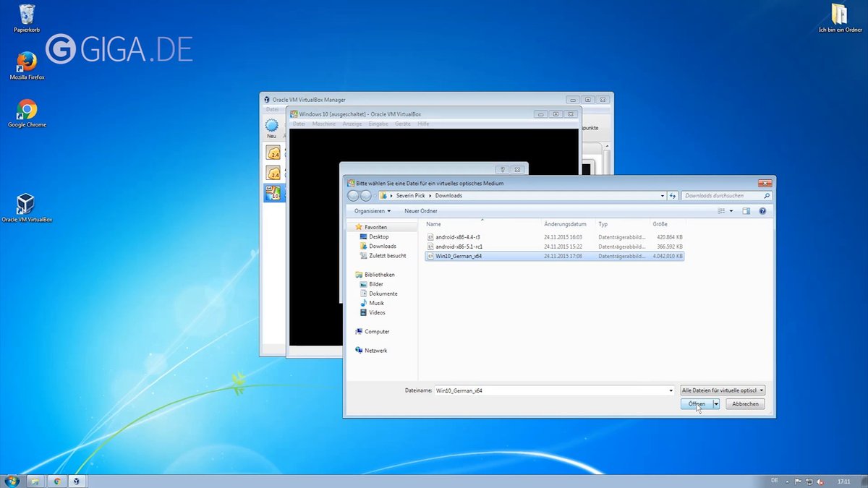Open the Geräte menu in the VM window

402,124
